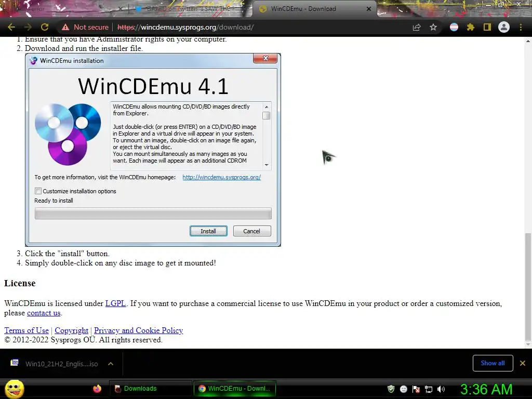Click the License heading text
The width and height of the screenshot is (532, 399).
(x=20, y=283)
